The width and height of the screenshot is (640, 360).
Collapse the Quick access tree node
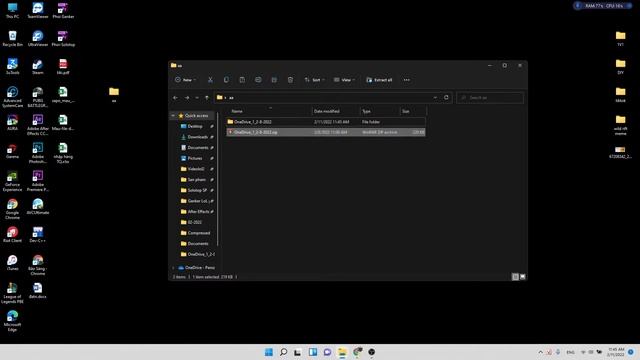173,116
